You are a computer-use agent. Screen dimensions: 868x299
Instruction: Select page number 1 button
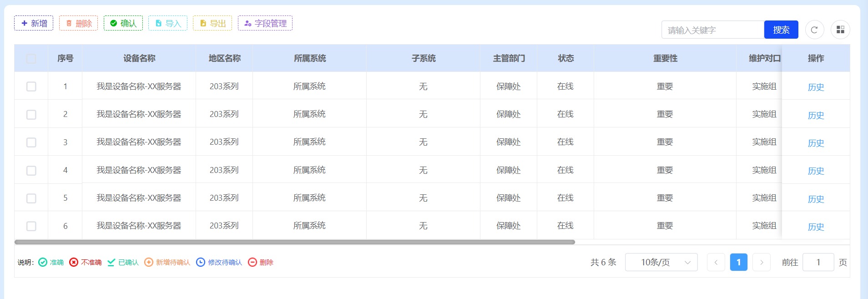pos(739,262)
